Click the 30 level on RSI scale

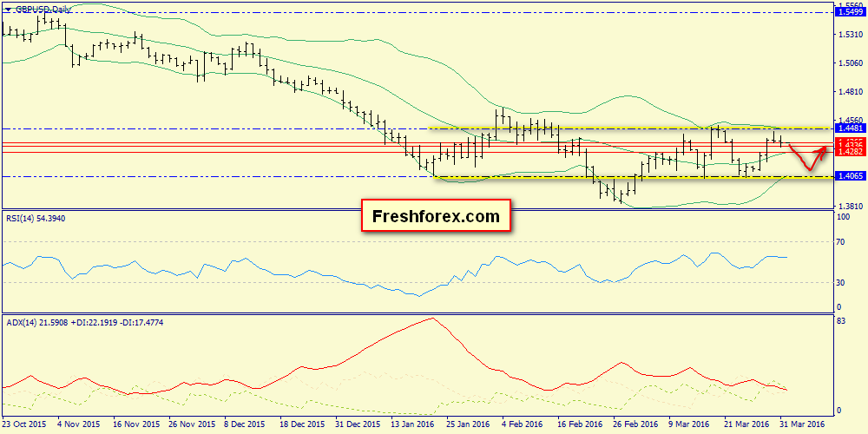(x=841, y=282)
